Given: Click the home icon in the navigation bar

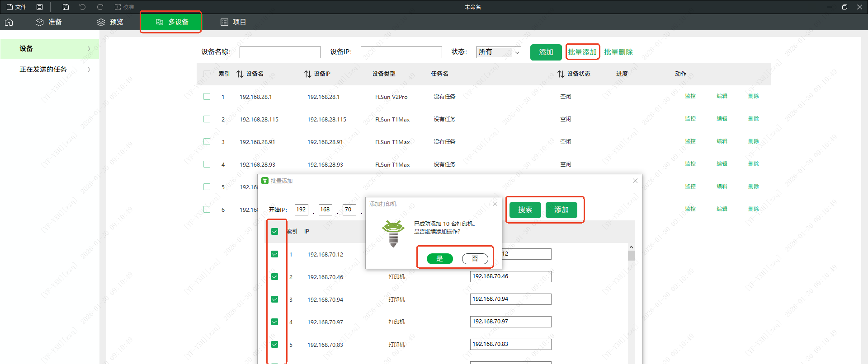Looking at the screenshot, I should 9,22.
